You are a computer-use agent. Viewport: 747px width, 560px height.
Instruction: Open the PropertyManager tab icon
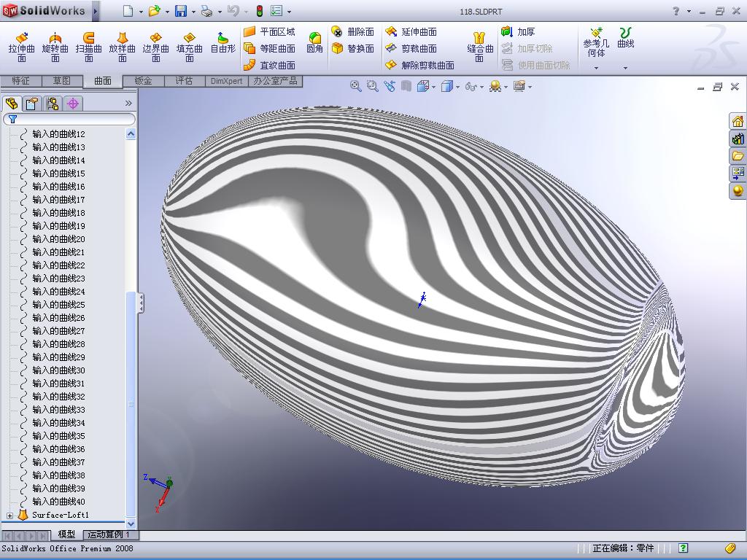coord(32,104)
